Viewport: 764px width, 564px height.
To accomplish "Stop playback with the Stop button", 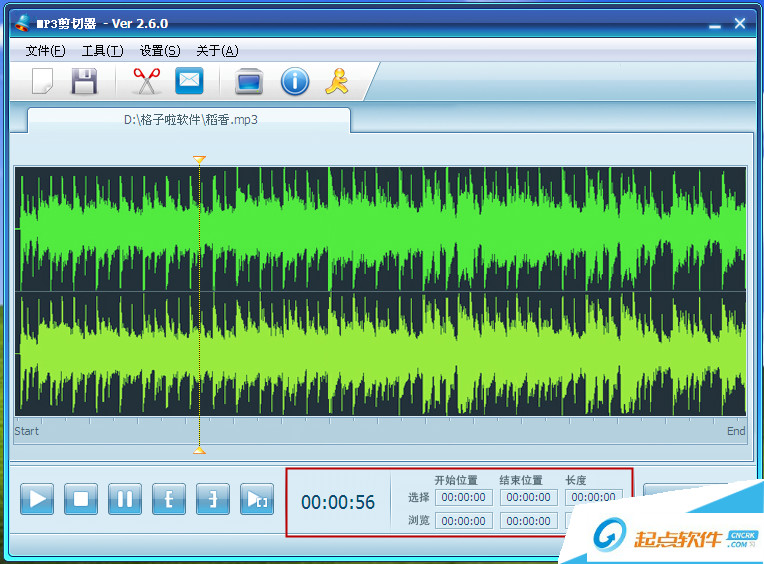I will tap(81, 499).
